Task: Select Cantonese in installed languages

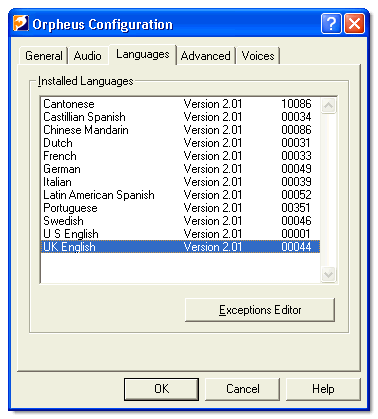Action: (x=180, y=104)
